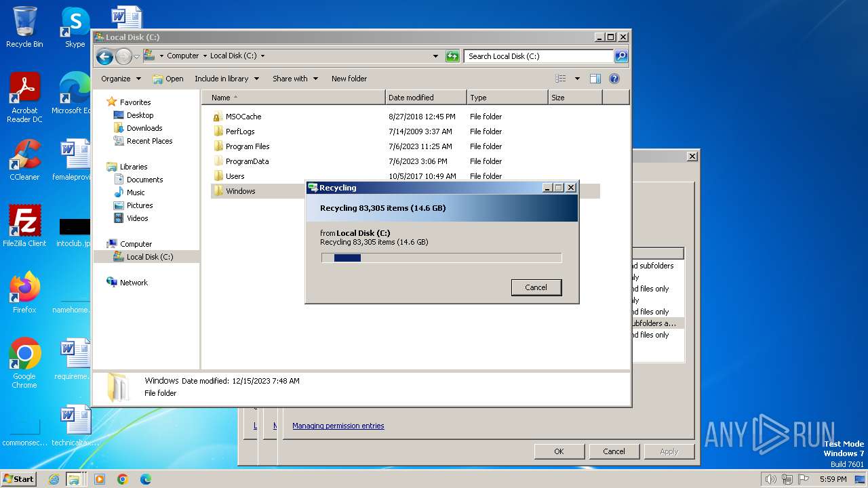This screenshot has height=488, width=868.
Task: Select Network in the navigation pane
Action: point(134,283)
